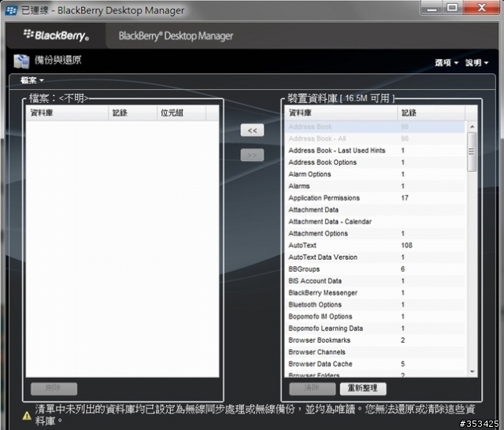This screenshot has height=430, width=504.
Task: Click the warning triangle icon at the bottom
Action: pos(27,416)
